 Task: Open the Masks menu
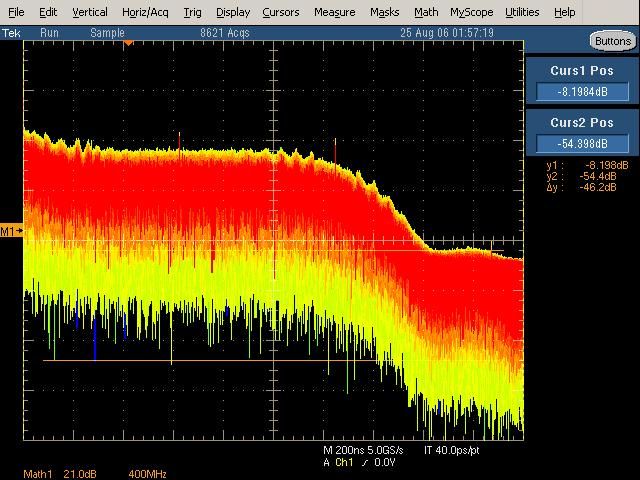tap(384, 12)
